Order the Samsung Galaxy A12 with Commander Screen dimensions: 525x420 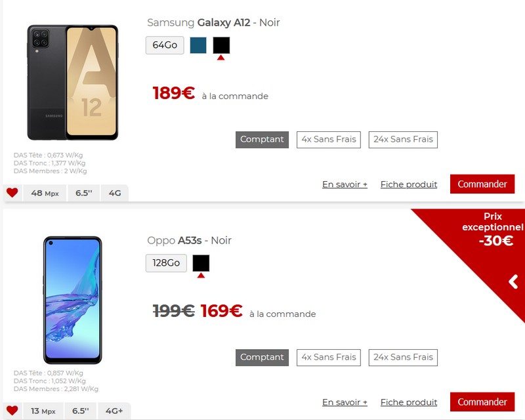coord(482,184)
